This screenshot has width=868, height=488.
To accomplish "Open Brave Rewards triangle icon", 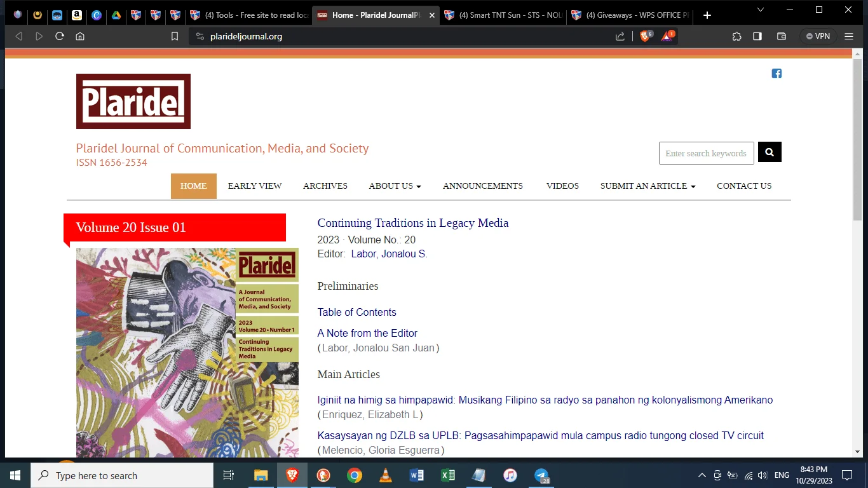I will coord(667,36).
